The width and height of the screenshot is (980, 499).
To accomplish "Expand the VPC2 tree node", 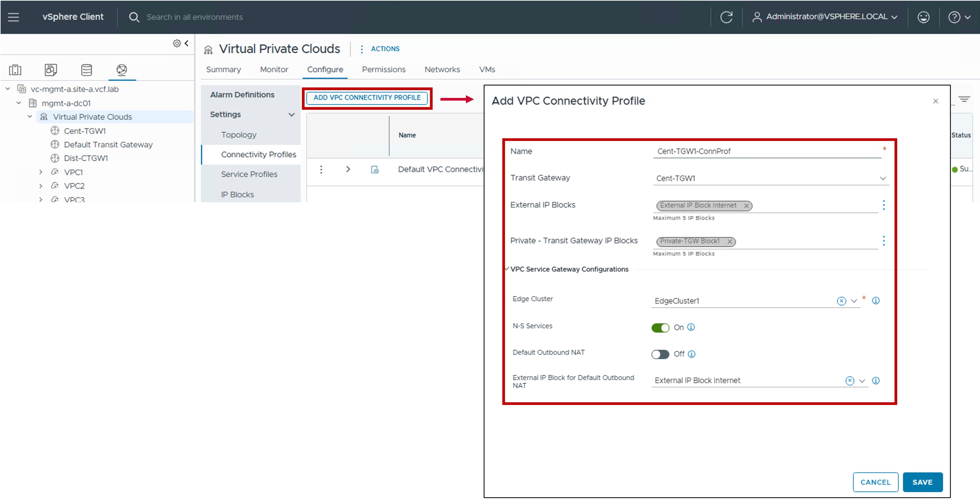I will tap(41, 186).
